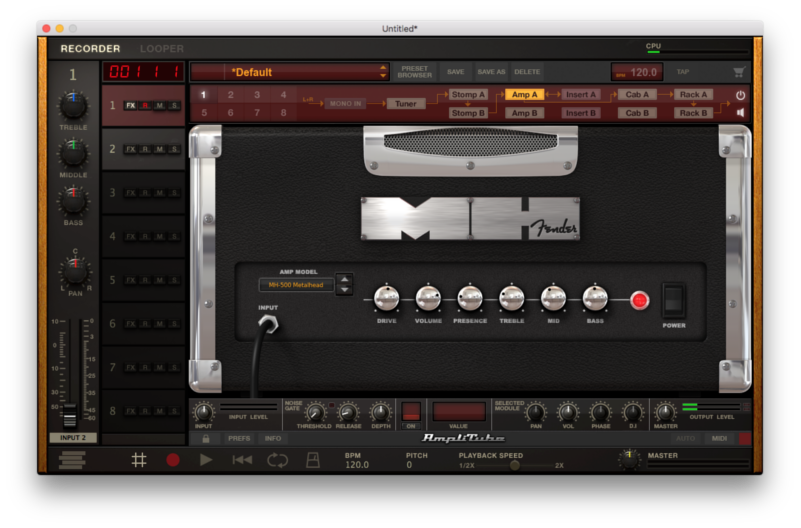Screen dimensions: 801x528
Task: Toggle FX on track 1
Action: point(131,106)
